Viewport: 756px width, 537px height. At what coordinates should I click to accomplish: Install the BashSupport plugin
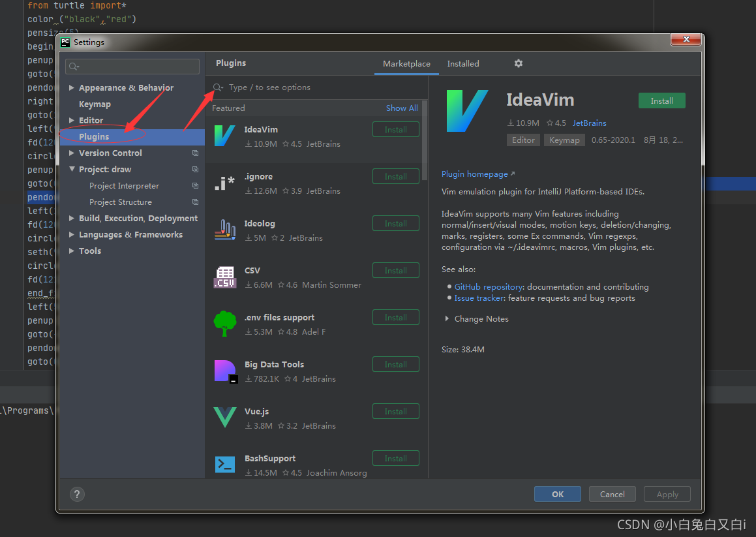pos(395,458)
